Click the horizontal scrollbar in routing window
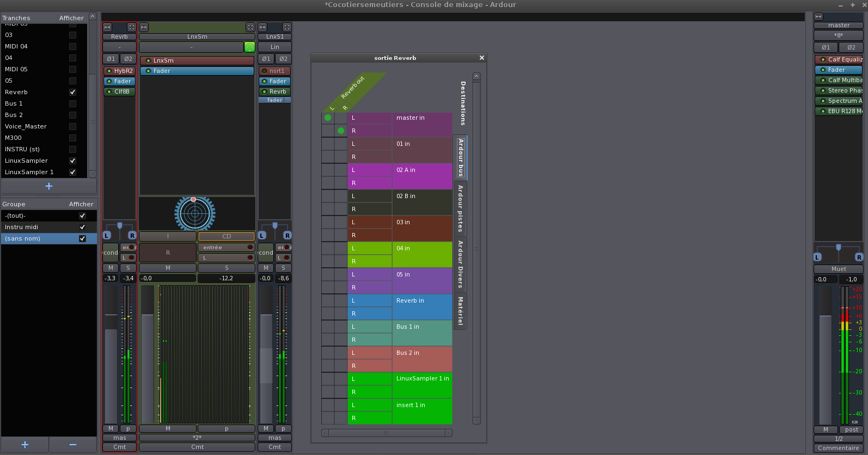 [387, 433]
